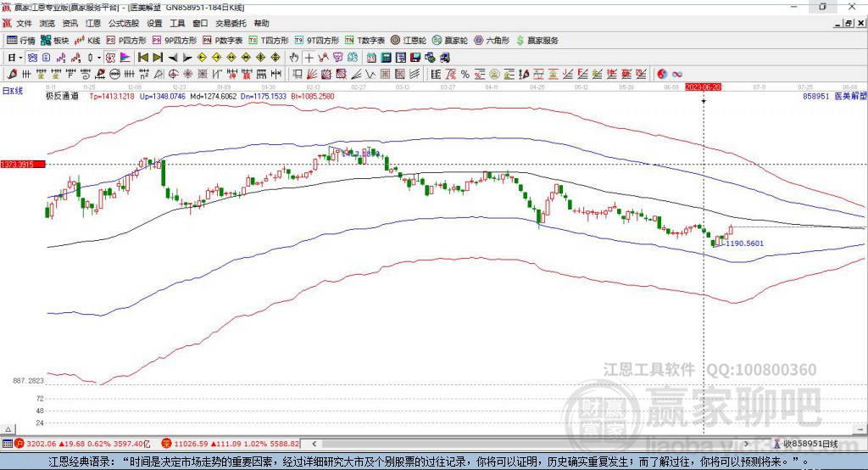Click the 极反通道 indicator label
Image resolution: width=868 pixels, height=470 pixels.
[x=62, y=96]
